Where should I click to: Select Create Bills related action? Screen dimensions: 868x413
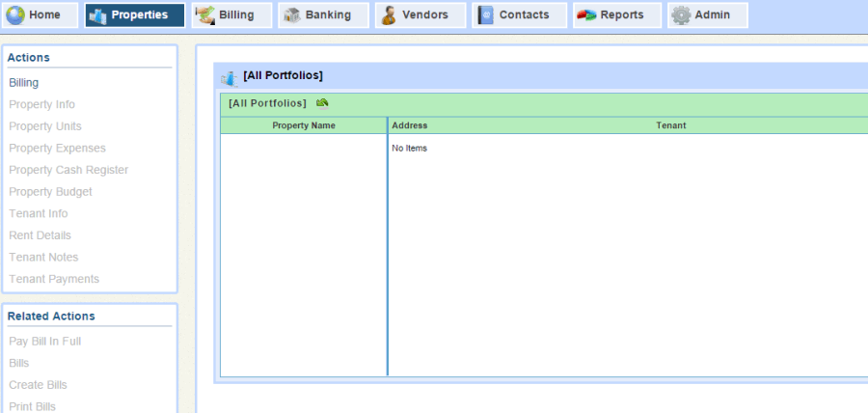point(39,385)
